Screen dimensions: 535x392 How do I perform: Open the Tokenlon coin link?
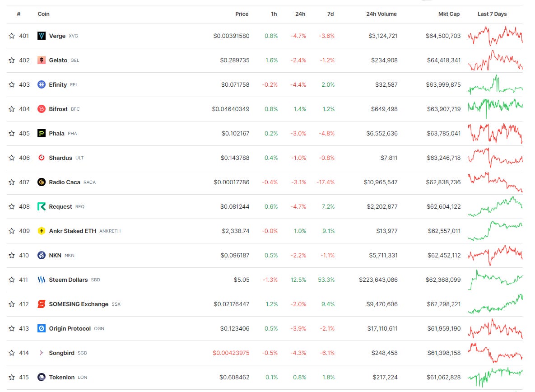click(62, 378)
